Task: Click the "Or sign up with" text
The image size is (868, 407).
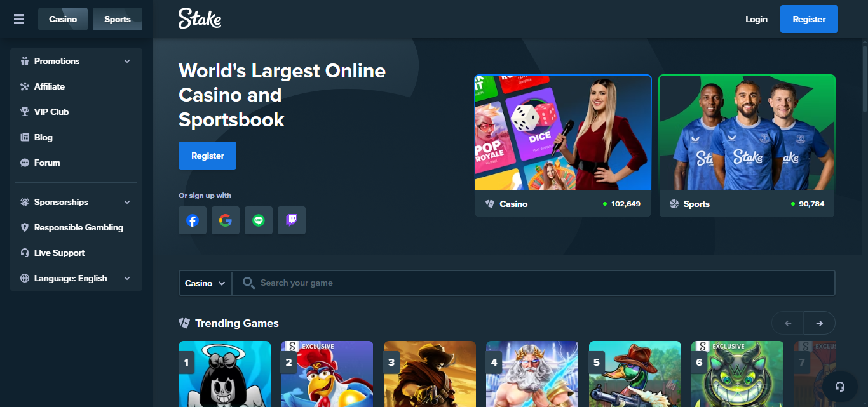Action: pyautogui.click(x=205, y=196)
